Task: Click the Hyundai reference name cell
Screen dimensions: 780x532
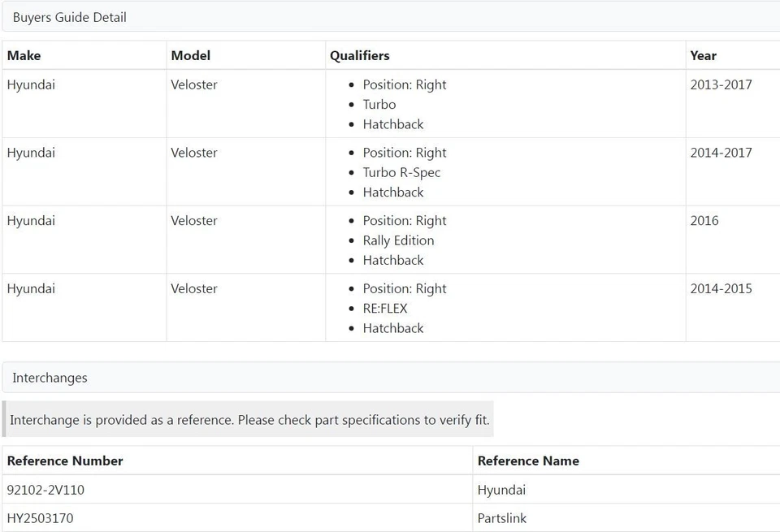Action: coord(501,490)
